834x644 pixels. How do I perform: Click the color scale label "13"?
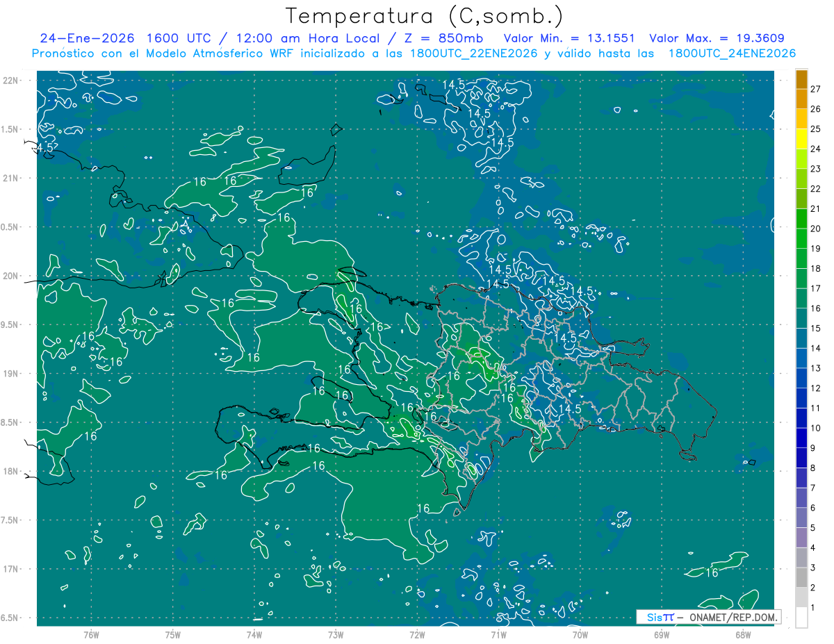pyautogui.click(x=815, y=368)
